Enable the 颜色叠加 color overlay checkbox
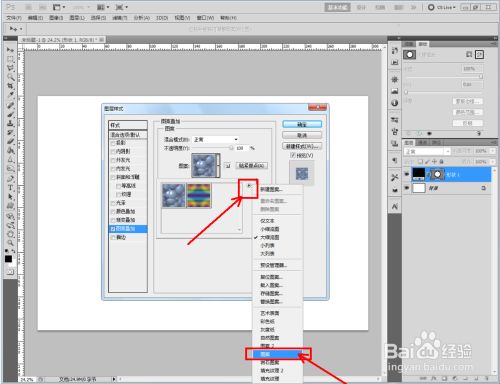Screen dimensions: 500x384 (113, 211)
